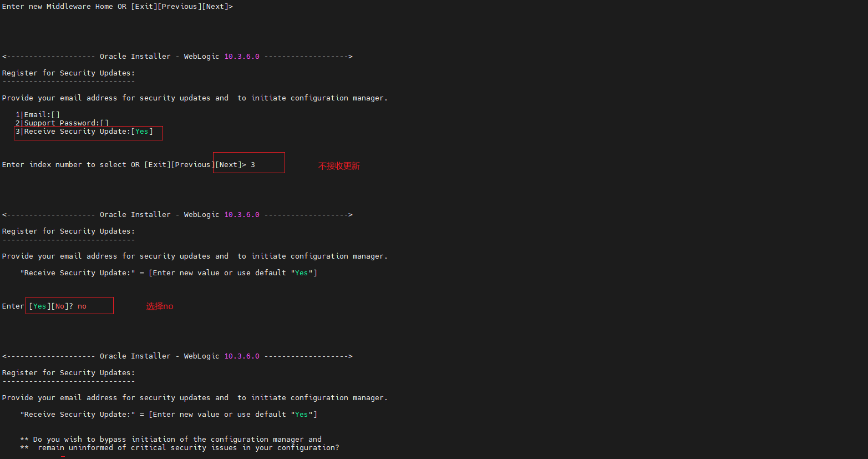868x459 pixels.
Task: Click "[Next]>" in the index number prompt
Action: coord(231,165)
